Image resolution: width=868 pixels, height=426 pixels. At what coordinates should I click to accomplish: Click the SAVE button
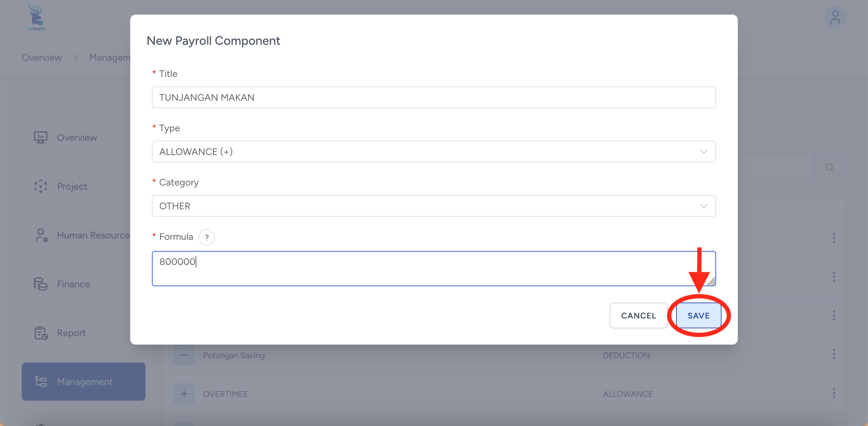pos(698,315)
